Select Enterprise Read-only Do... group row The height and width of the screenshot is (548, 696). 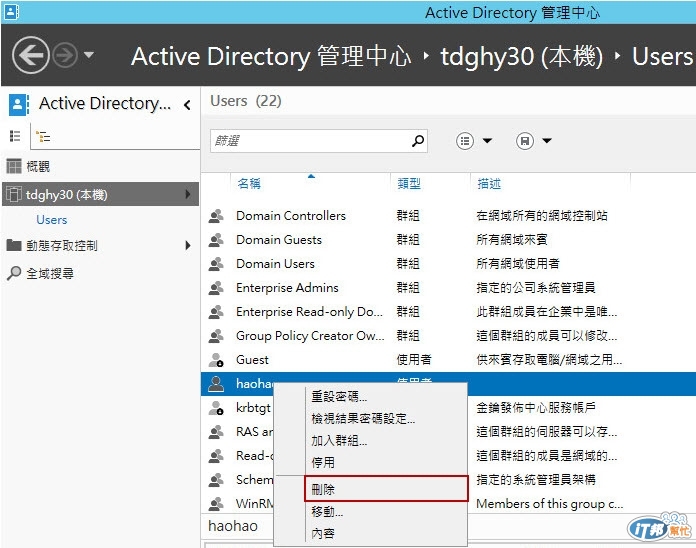coord(448,311)
